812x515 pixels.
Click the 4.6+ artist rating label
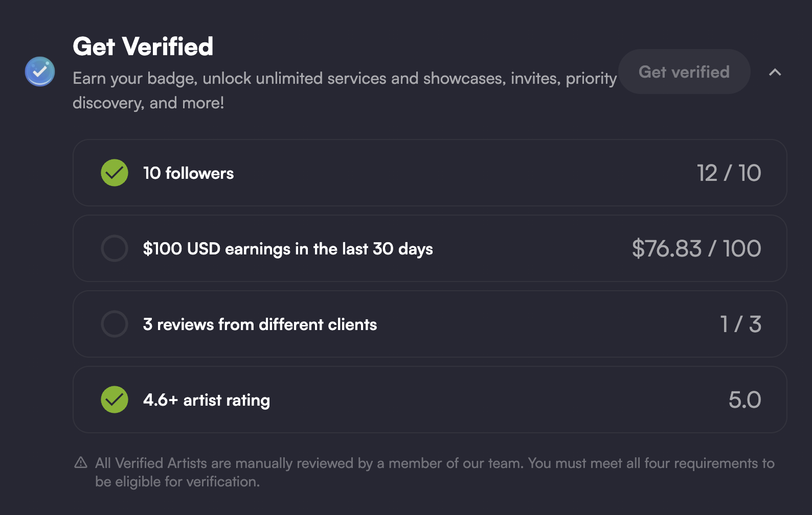[x=207, y=400]
